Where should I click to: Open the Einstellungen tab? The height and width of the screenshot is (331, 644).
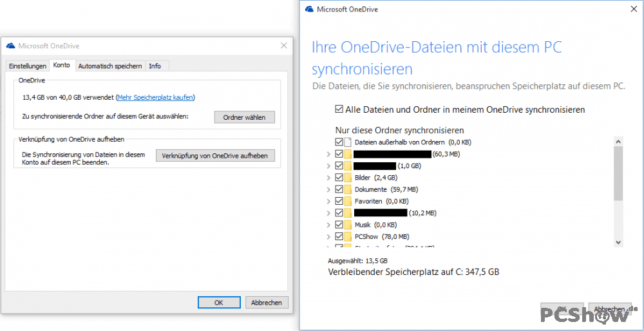(x=28, y=66)
